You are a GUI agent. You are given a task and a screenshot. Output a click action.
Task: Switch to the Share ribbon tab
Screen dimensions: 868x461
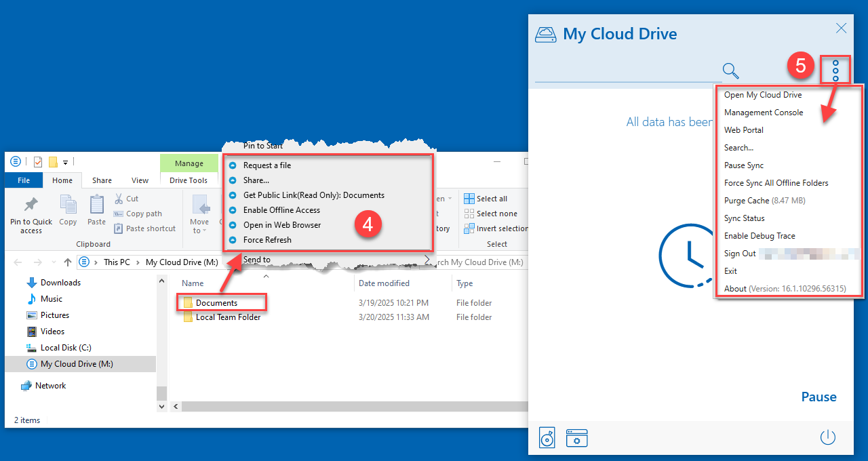point(102,180)
